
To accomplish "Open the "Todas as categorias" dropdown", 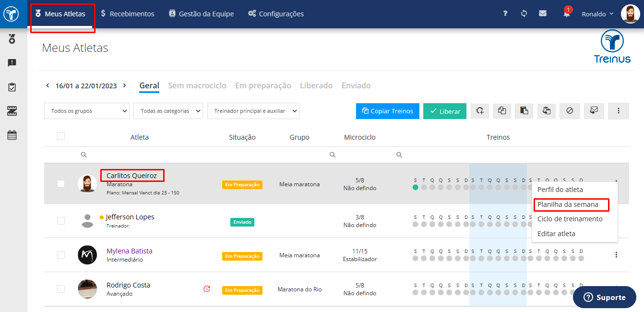I will tap(168, 111).
